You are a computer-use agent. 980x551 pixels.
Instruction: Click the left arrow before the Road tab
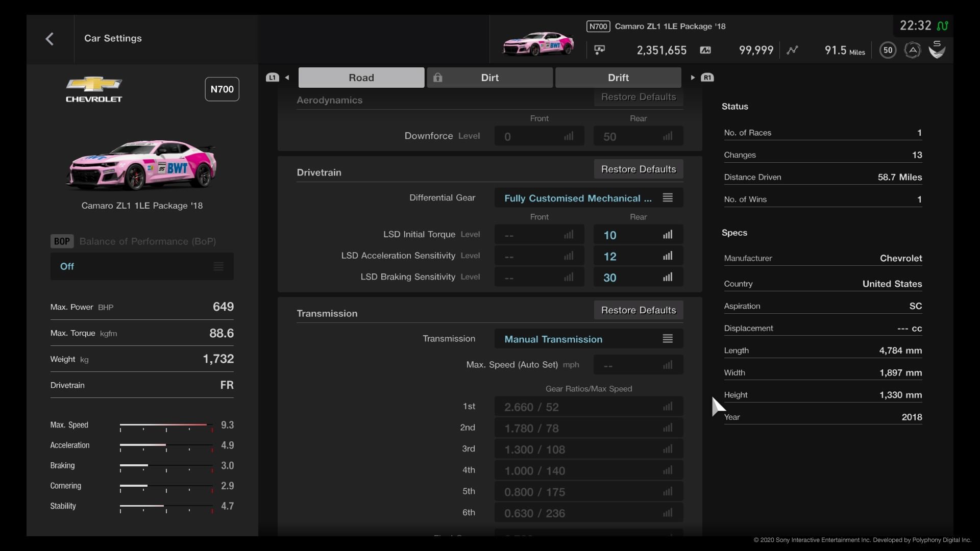(x=287, y=78)
